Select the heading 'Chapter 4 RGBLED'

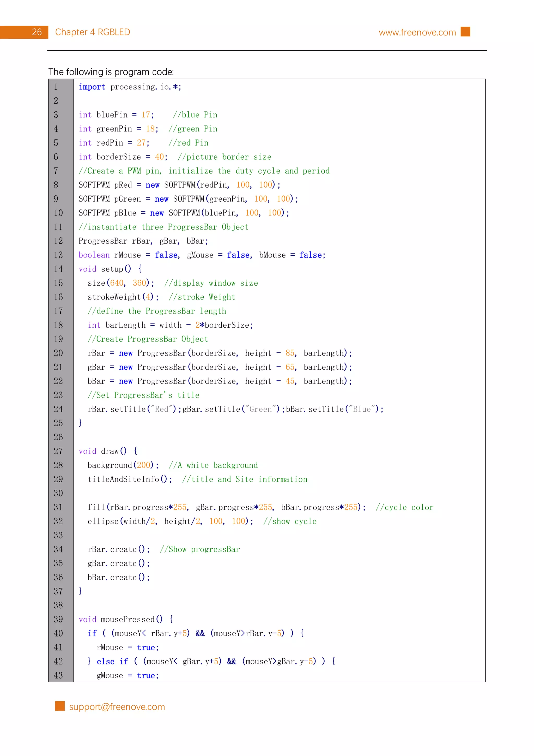[93, 32]
